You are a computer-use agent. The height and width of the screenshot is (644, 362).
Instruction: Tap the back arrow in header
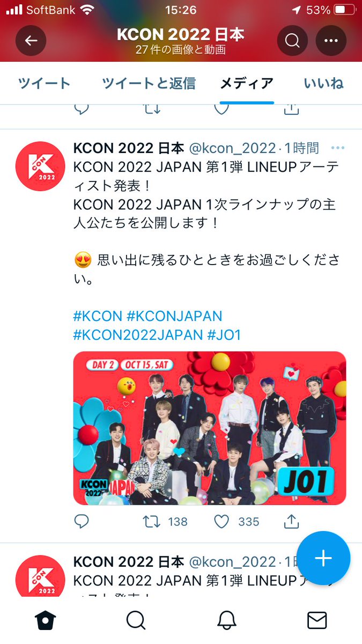click(31, 41)
